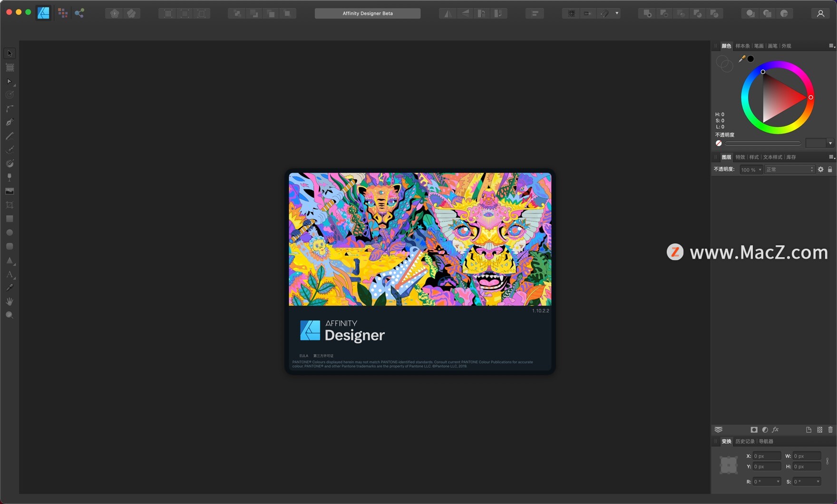
Task: Select the Fill gradient tool
Action: [10, 164]
